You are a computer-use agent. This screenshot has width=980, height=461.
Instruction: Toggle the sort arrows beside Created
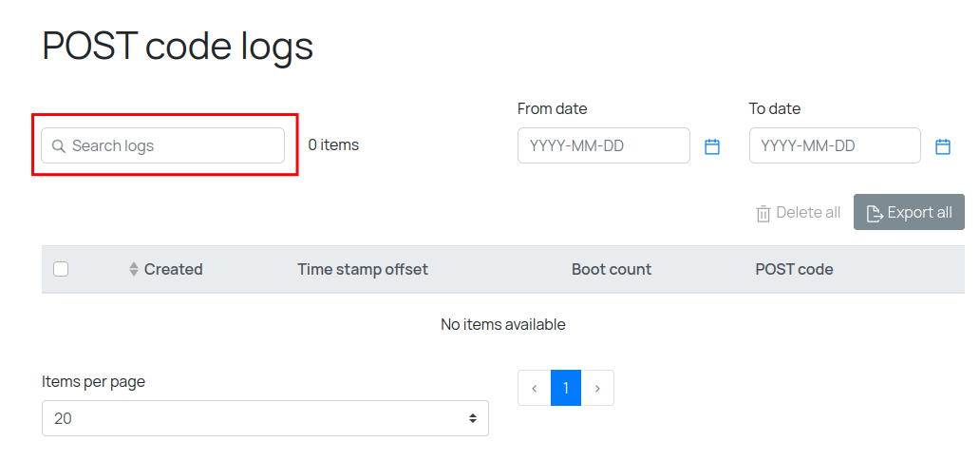(x=134, y=270)
